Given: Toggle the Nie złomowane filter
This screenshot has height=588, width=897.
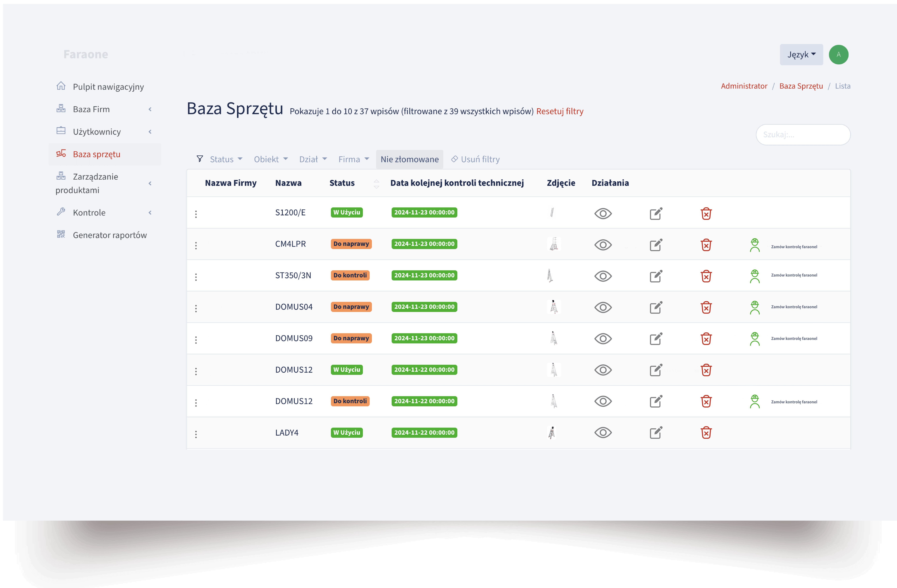Looking at the screenshot, I should (x=409, y=159).
